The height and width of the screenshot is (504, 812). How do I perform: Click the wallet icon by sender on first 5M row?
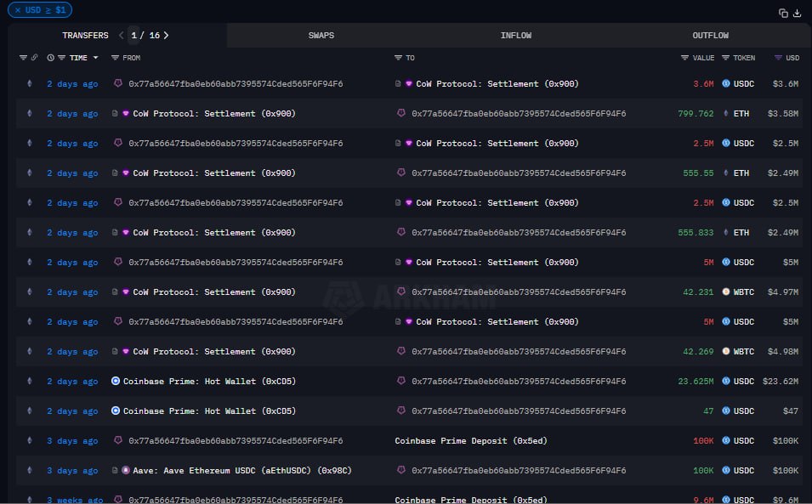pyautogui.click(x=118, y=261)
